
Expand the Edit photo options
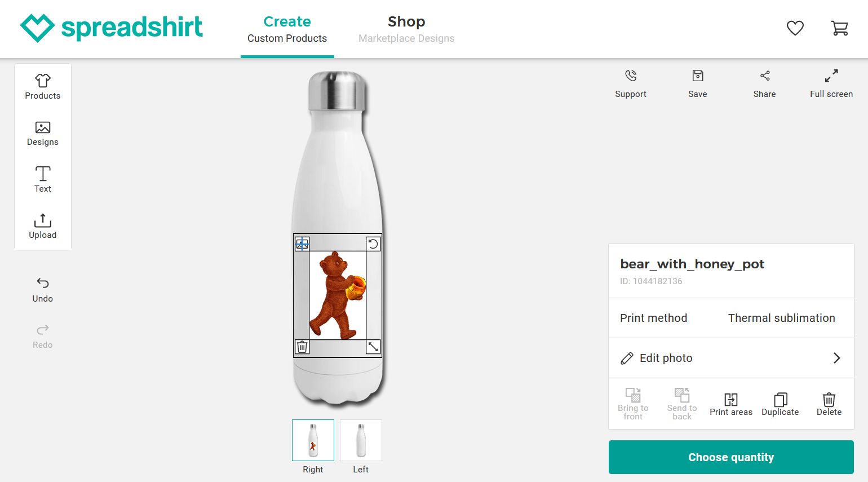click(x=731, y=358)
